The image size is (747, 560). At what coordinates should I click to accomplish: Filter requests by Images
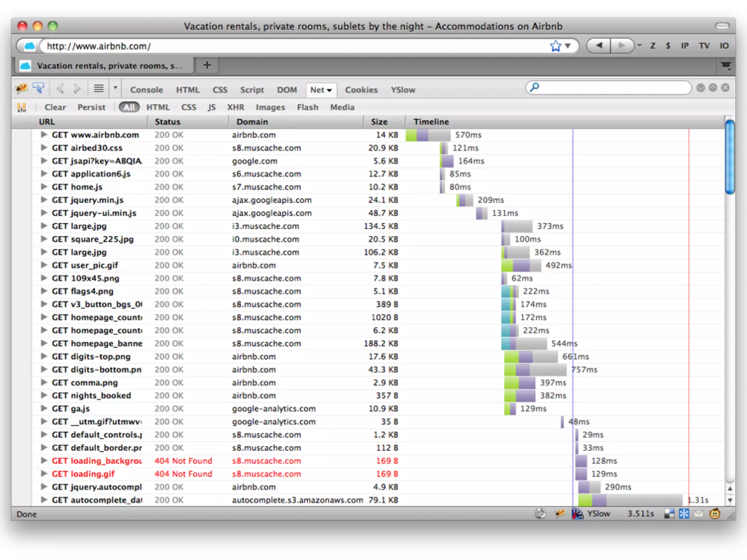[270, 107]
